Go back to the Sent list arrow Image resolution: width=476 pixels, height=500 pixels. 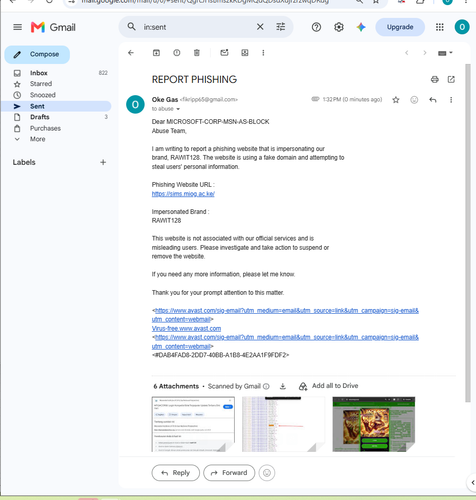click(131, 53)
